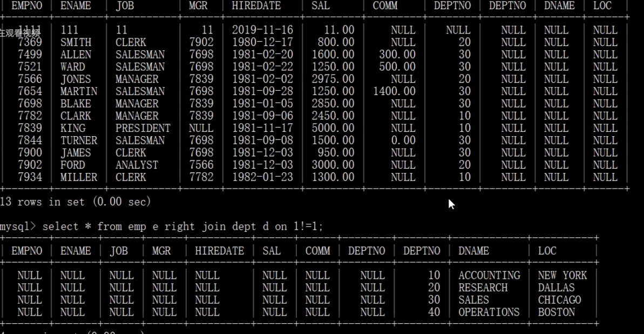This screenshot has width=644, height=334.
Task: Select TURNER's commission 0.00
Action: (403, 141)
